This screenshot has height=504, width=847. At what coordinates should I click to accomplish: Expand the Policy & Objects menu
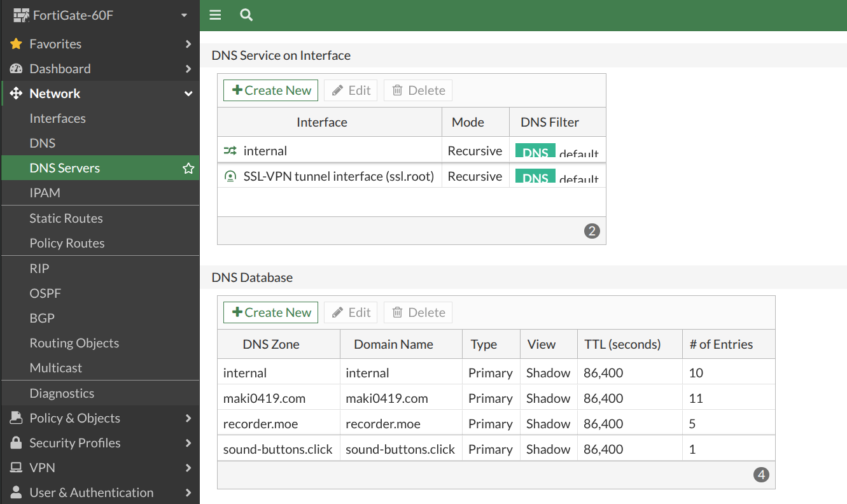(188, 418)
